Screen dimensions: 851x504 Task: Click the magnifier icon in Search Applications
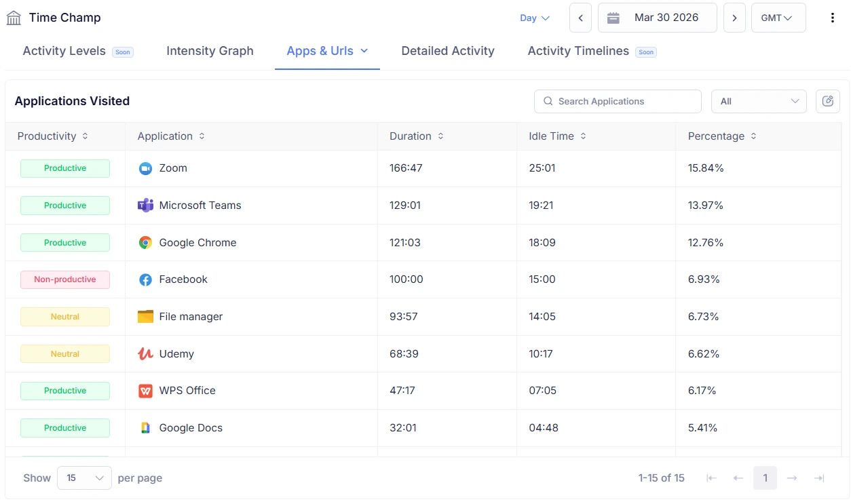548,101
